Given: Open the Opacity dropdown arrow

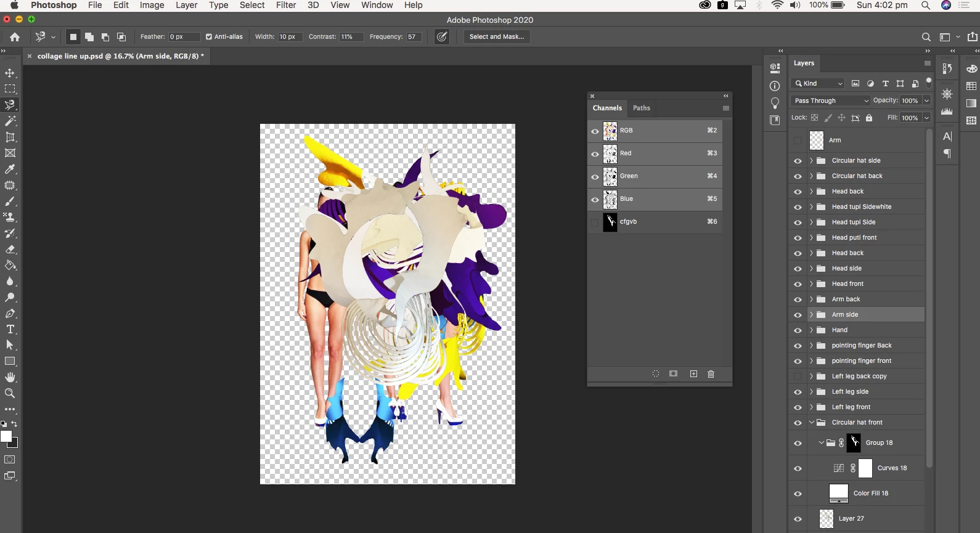Looking at the screenshot, I should coord(926,100).
